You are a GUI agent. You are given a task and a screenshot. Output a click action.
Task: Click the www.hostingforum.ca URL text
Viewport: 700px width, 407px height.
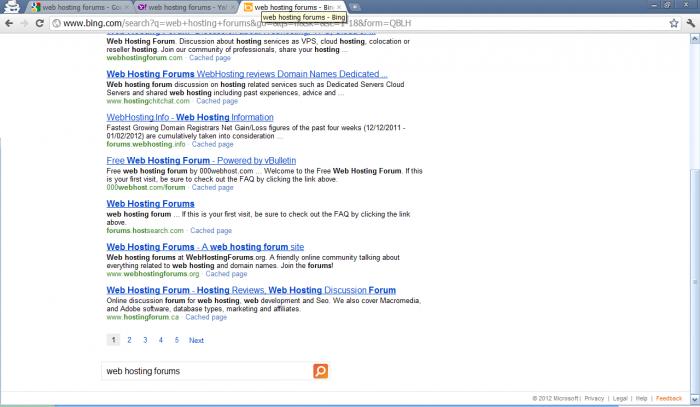coord(142,317)
